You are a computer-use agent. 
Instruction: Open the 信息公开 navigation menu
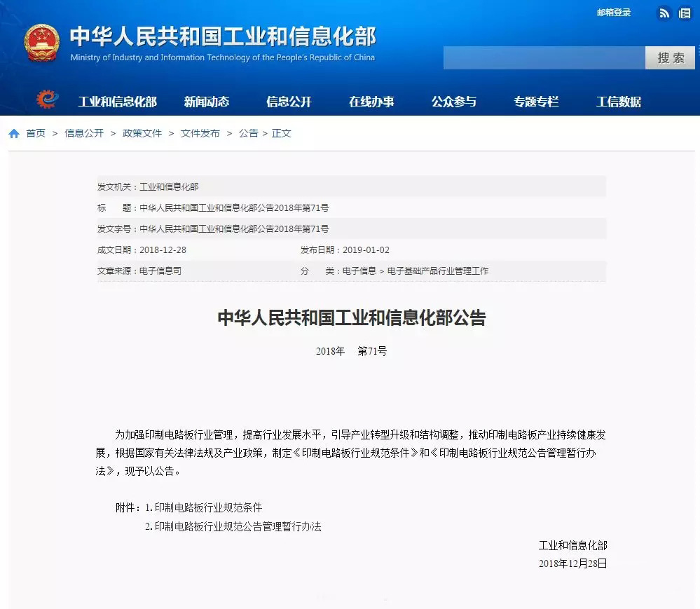click(x=288, y=101)
